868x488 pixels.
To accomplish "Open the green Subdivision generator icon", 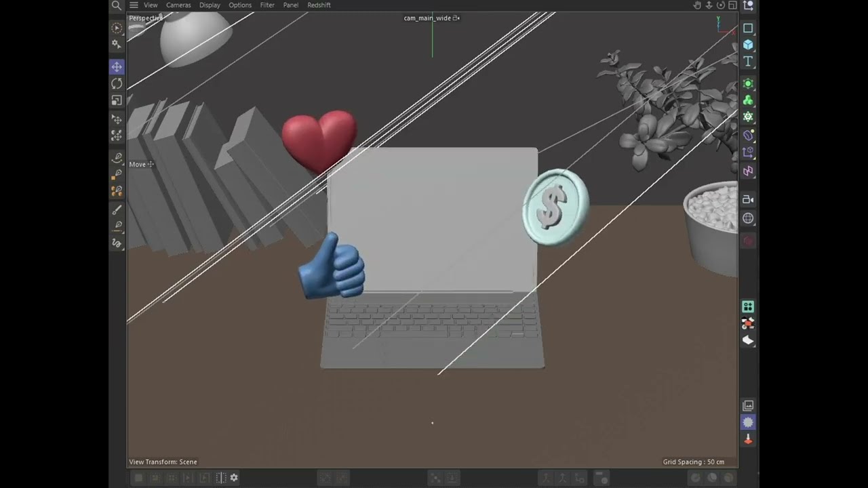I will (748, 83).
